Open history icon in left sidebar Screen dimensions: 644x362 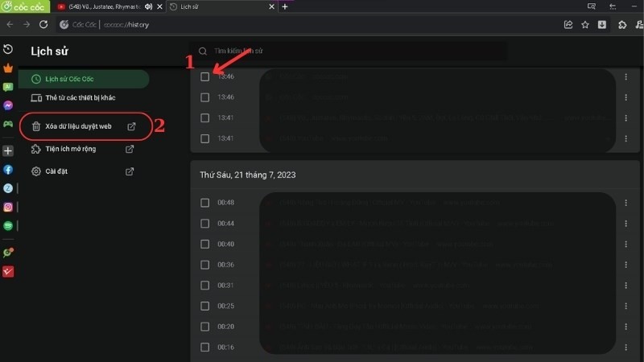coord(8,49)
